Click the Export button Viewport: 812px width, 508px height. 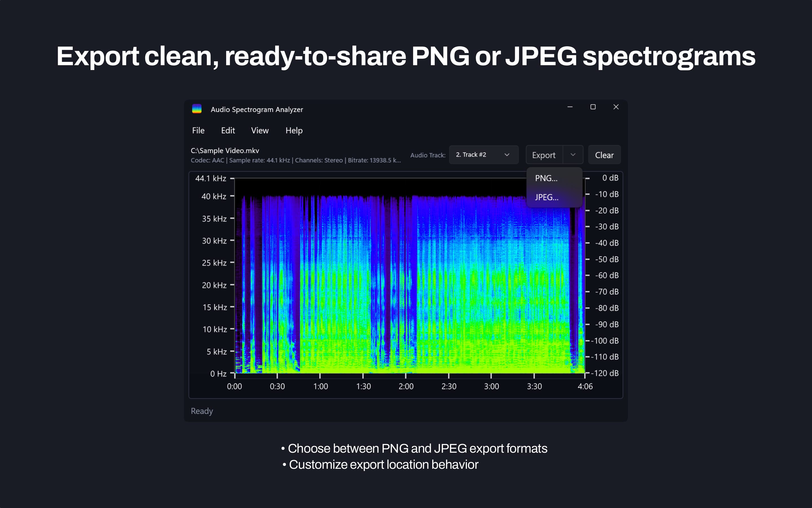pyautogui.click(x=544, y=155)
